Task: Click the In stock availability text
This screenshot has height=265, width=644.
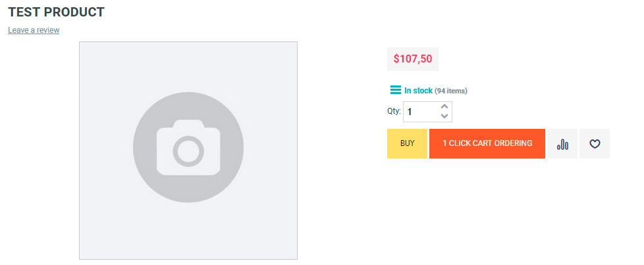Action: 418,91
